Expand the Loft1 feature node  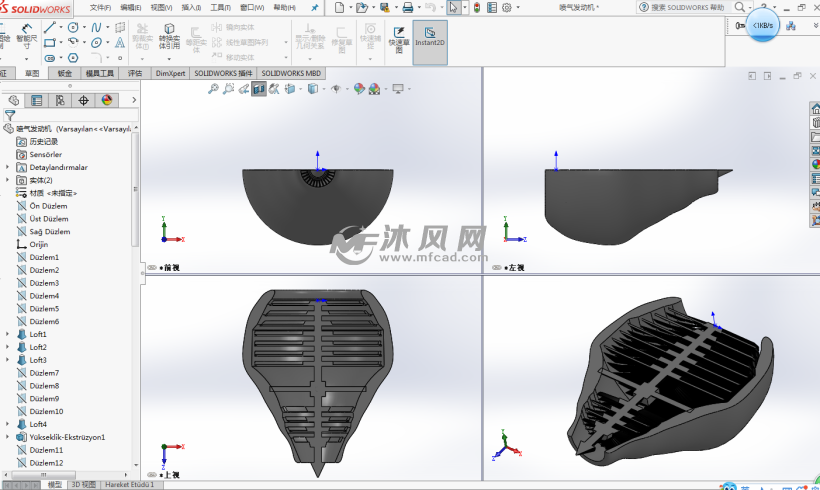[x=7, y=334]
